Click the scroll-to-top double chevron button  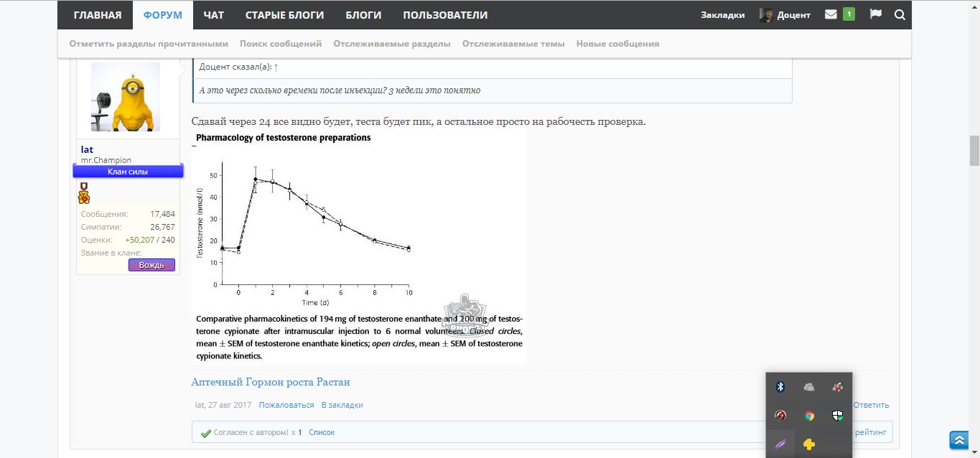958,439
